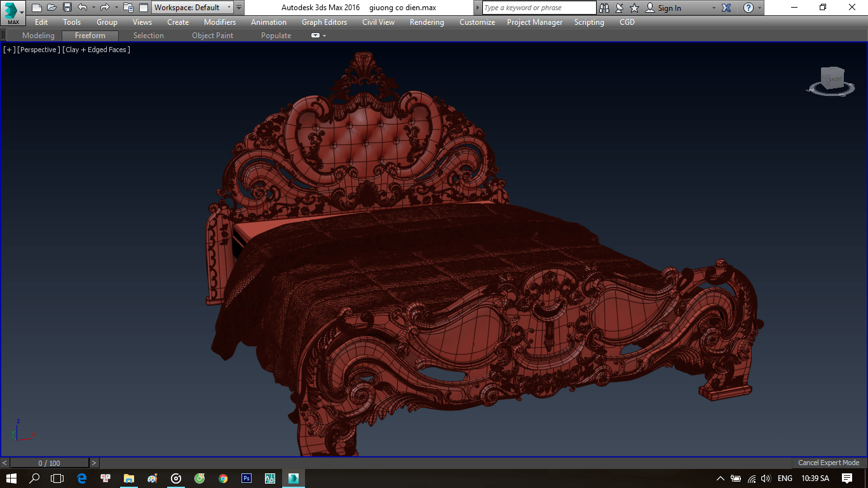Expand the Help question mark dropdown arrow
The image size is (868, 488).
tap(759, 8)
